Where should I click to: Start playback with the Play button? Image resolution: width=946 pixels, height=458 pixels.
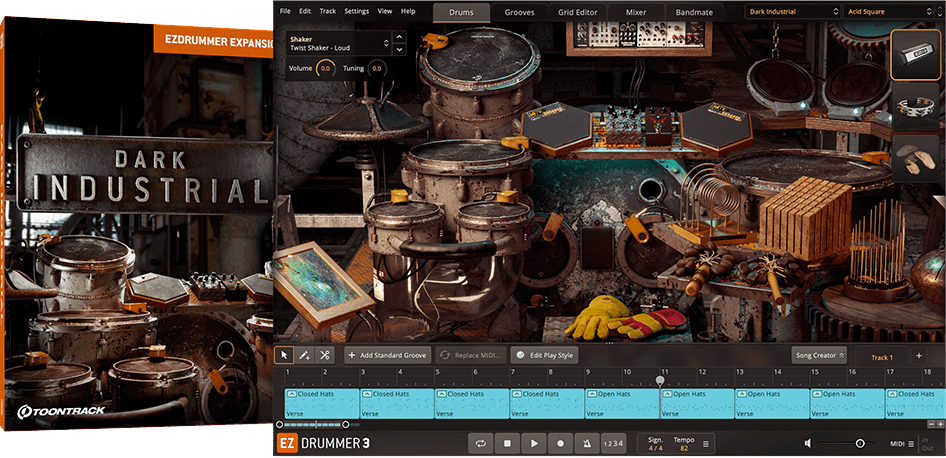click(x=534, y=444)
